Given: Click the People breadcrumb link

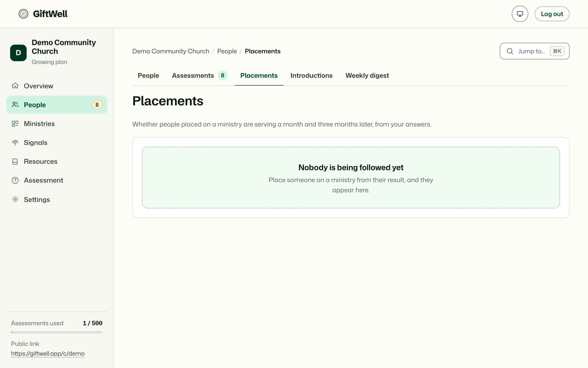Looking at the screenshot, I should 227,51.
